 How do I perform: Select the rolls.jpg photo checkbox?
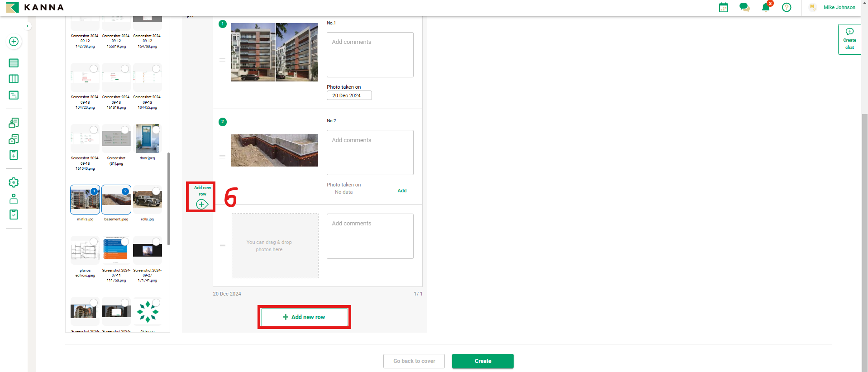coord(156,191)
